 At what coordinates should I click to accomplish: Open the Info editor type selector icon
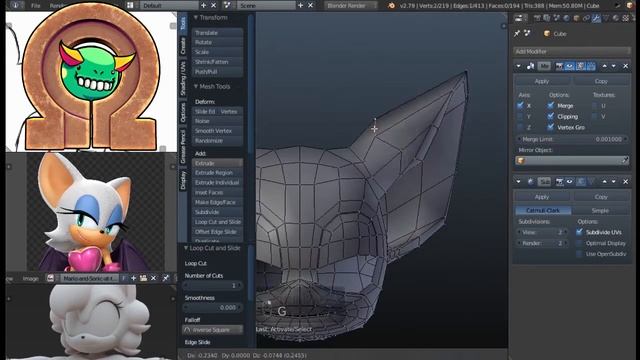click(16, 5)
